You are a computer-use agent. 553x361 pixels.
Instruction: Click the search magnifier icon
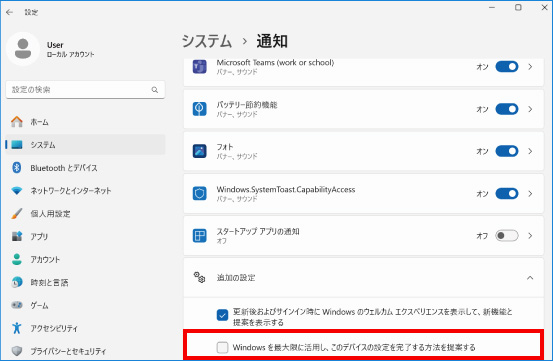pos(154,90)
